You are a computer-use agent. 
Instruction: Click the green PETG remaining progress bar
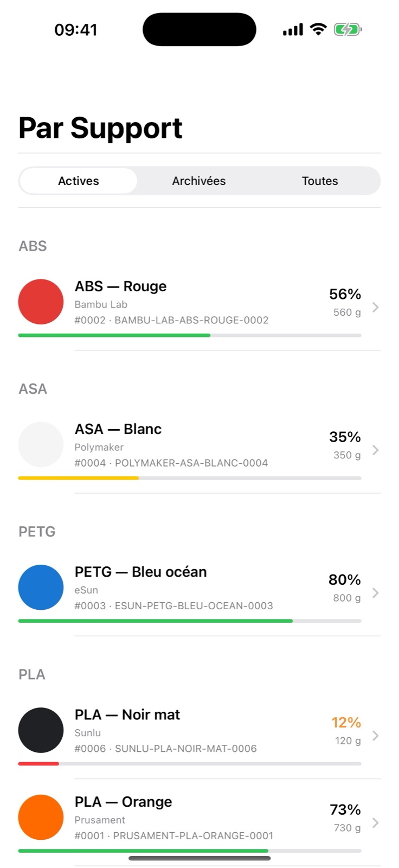(156, 621)
